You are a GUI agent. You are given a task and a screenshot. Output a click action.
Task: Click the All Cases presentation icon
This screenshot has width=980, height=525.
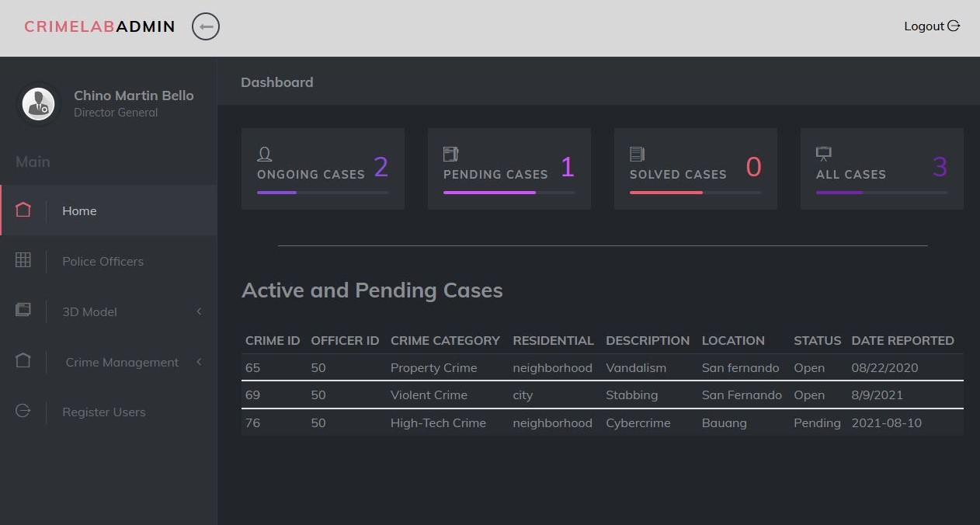tap(824, 155)
